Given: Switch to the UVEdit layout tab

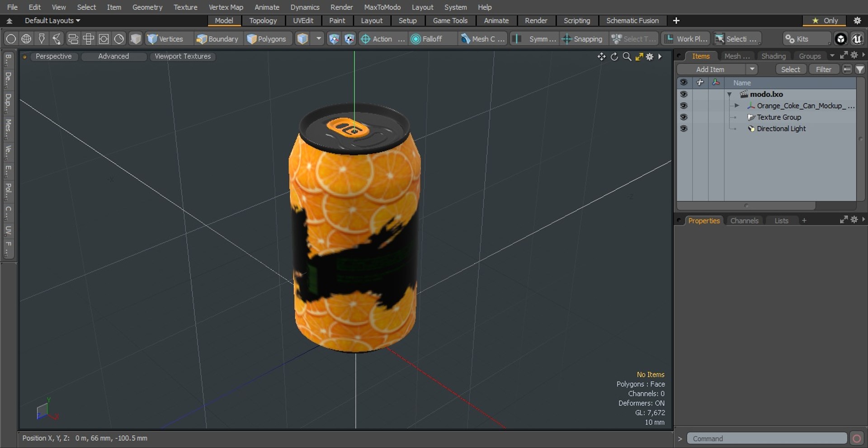Looking at the screenshot, I should coord(303,21).
